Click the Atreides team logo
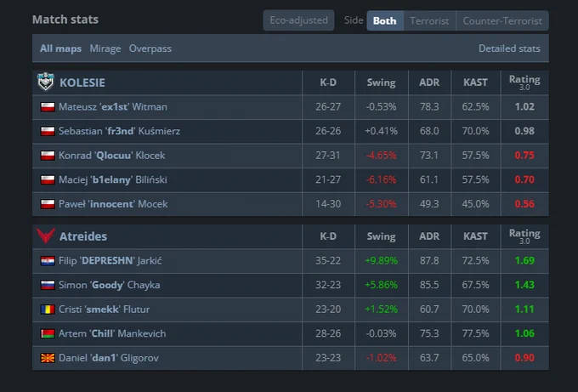The width and height of the screenshot is (578, 392). (46, 236)
